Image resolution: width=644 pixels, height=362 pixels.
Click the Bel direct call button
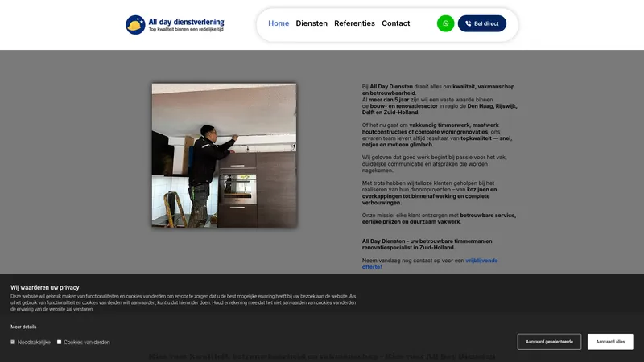481,23
